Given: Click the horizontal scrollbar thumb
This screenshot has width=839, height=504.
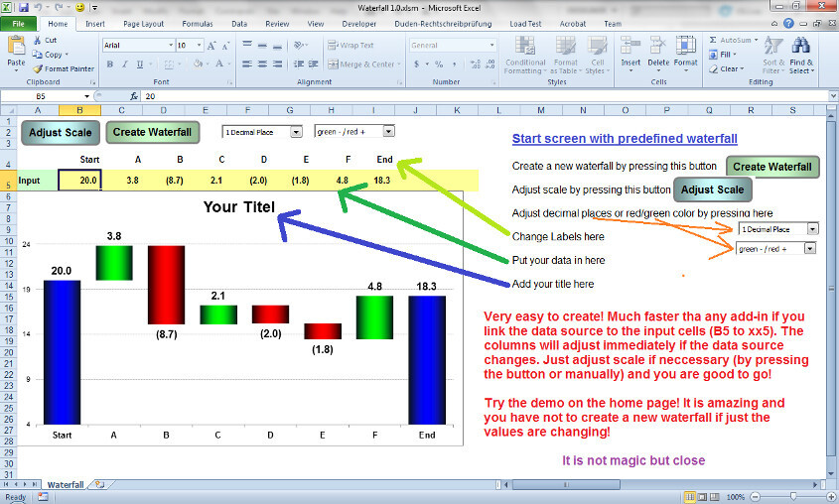Looking at the screenshot, I should click(x=566, y=485).
